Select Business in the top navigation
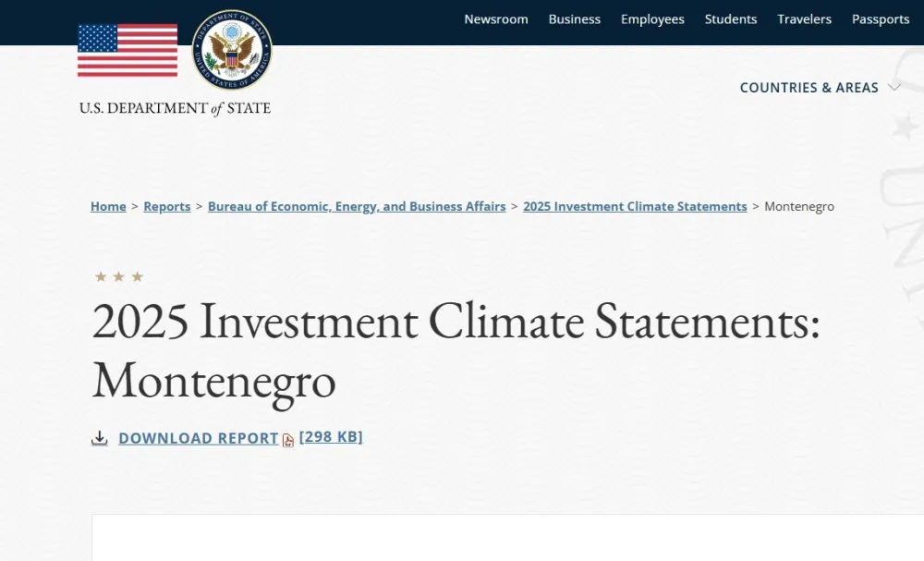The height and width of the screenshot is (561, 924). point(574,19)
